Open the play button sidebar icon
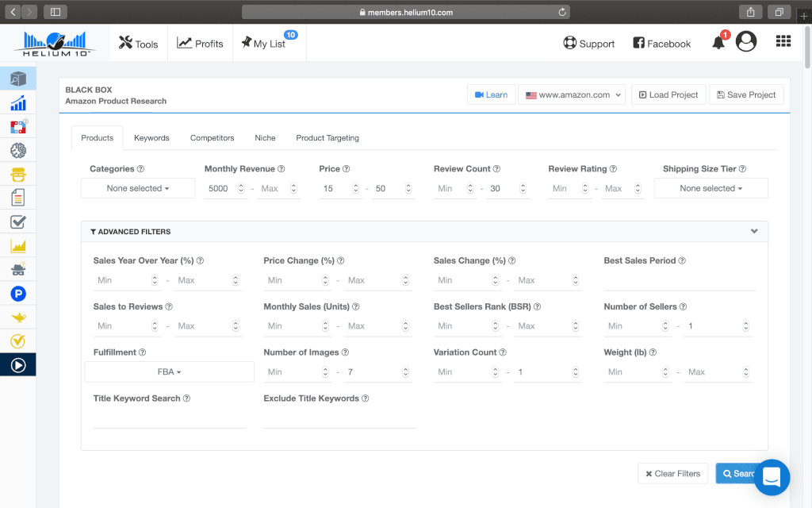812x508 pixels. point(18,365)
